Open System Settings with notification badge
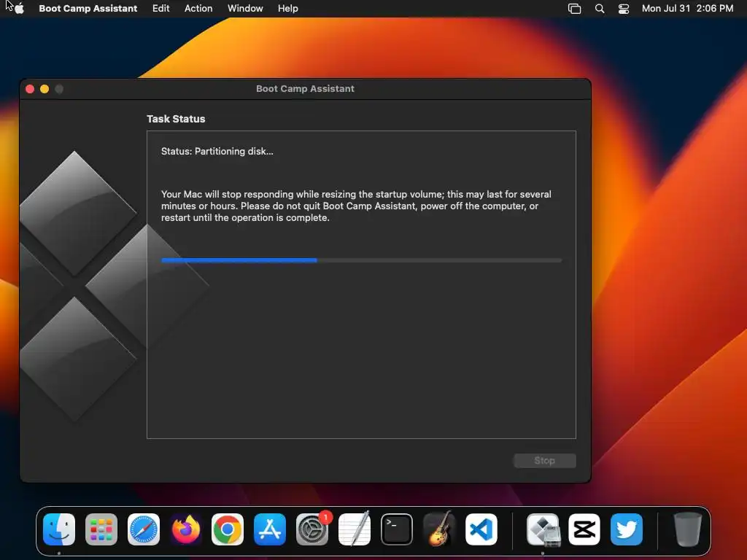Screen dimensions: 747x560 coord(312,529)
